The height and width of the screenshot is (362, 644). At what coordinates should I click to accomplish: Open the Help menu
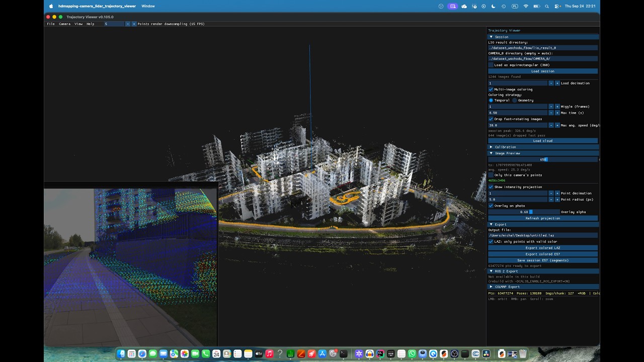pyautogui.click(x=91, y=24)
